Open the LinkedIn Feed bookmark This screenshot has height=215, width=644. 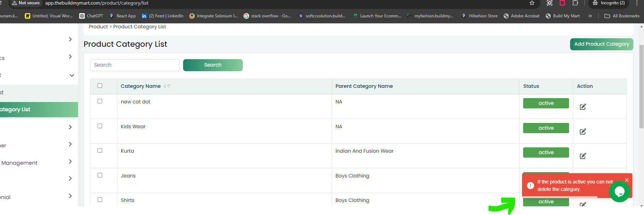point(163,16)
